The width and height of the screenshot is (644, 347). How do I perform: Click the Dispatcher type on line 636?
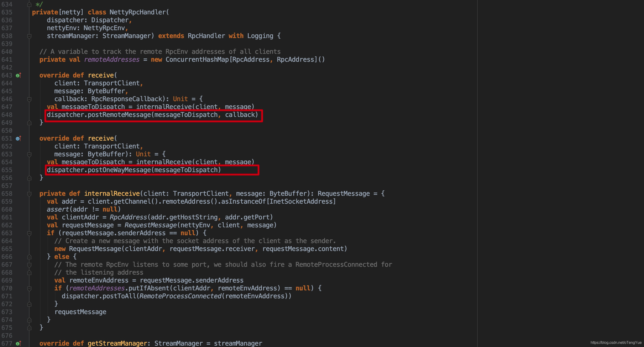point(110,20)
